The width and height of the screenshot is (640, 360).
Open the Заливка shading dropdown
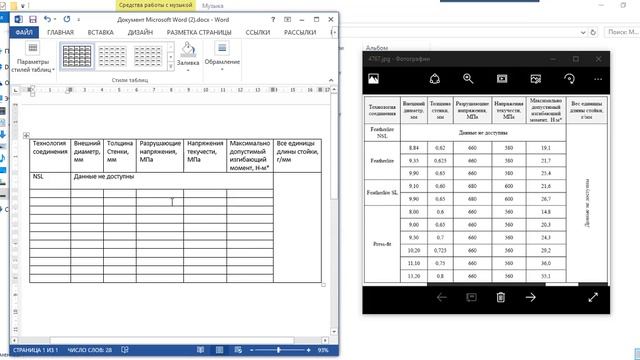tap(188, 70)
